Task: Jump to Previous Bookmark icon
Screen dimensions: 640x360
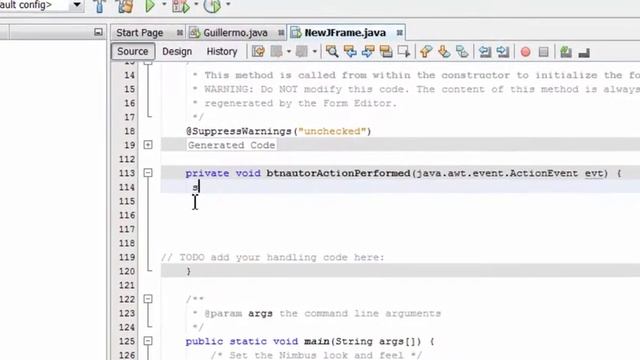Action: pos(426,51)
